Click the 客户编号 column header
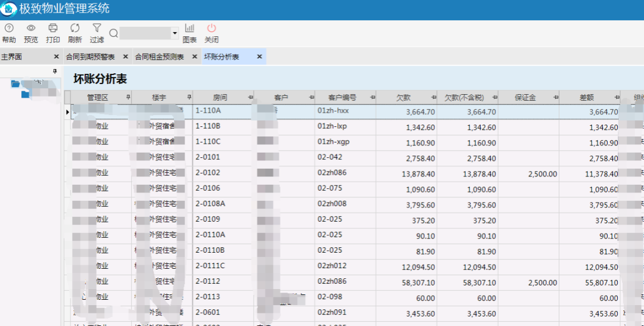Viewport: 644px width, 326px height. 342,97
